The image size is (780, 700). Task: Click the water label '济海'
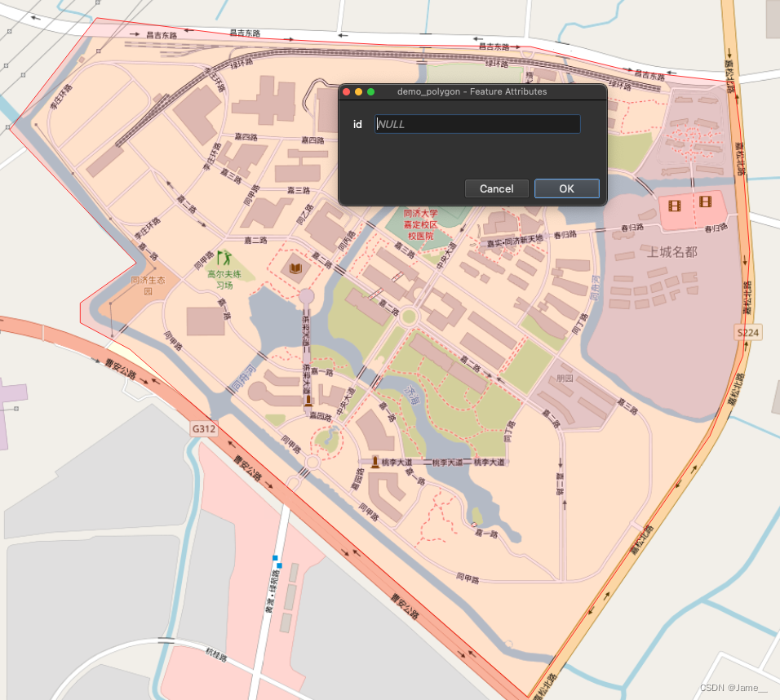point(412,395)
